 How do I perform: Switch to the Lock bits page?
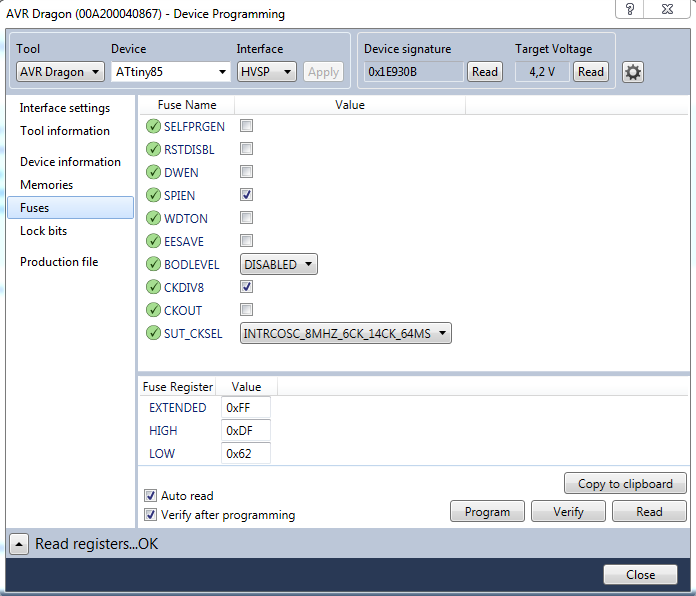[x=44, y=231]
